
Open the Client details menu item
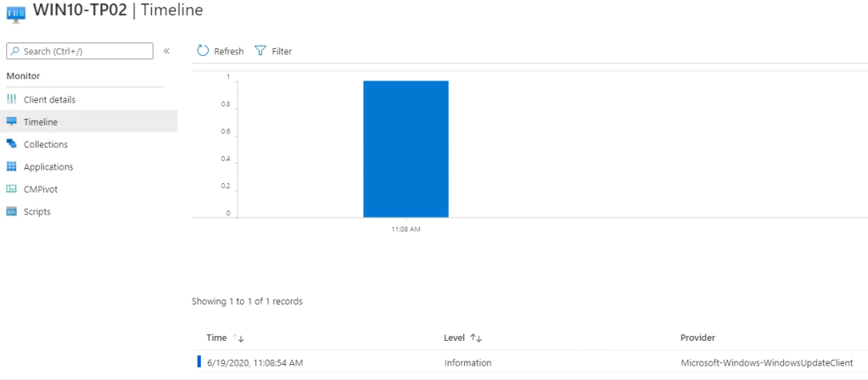[x=49, y=99]
